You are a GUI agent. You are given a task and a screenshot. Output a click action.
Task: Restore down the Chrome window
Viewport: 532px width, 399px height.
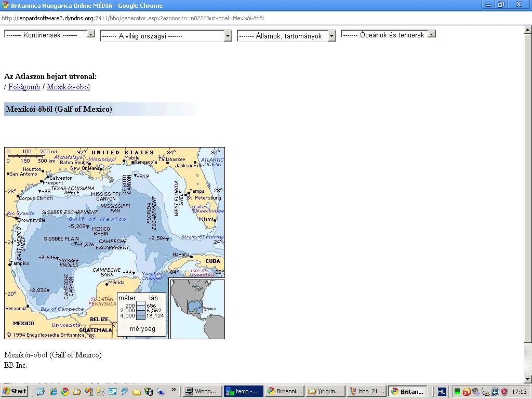501,5
